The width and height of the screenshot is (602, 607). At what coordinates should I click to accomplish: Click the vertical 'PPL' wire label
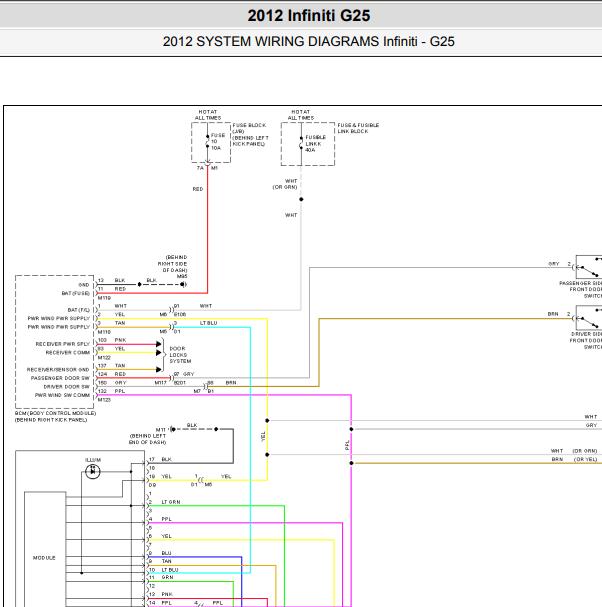tap(347, 445)
